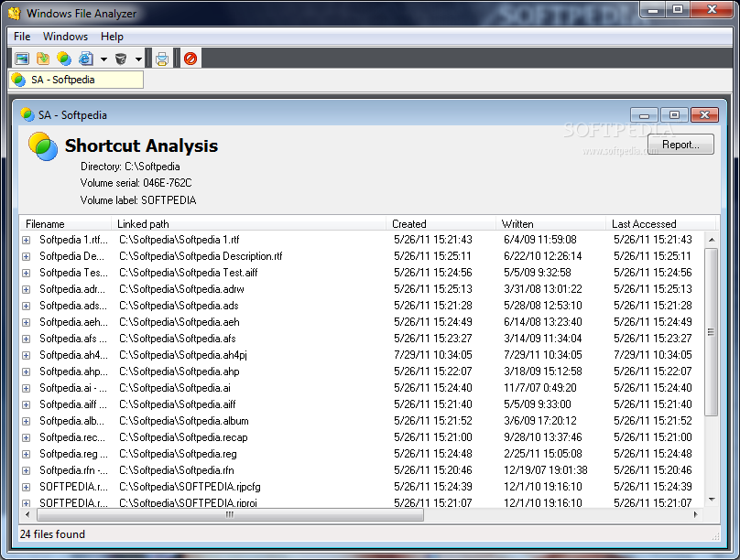Expand the Softpedia.ah4pj row

(27, 355)
